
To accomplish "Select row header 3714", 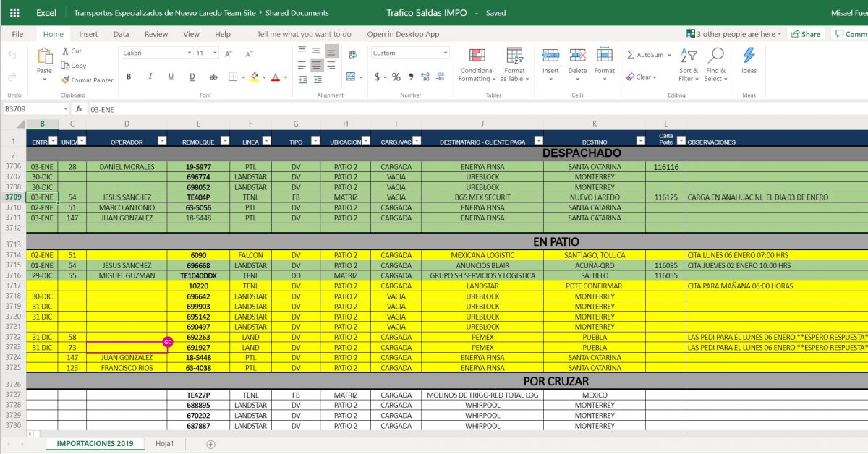I will [12, 255].
